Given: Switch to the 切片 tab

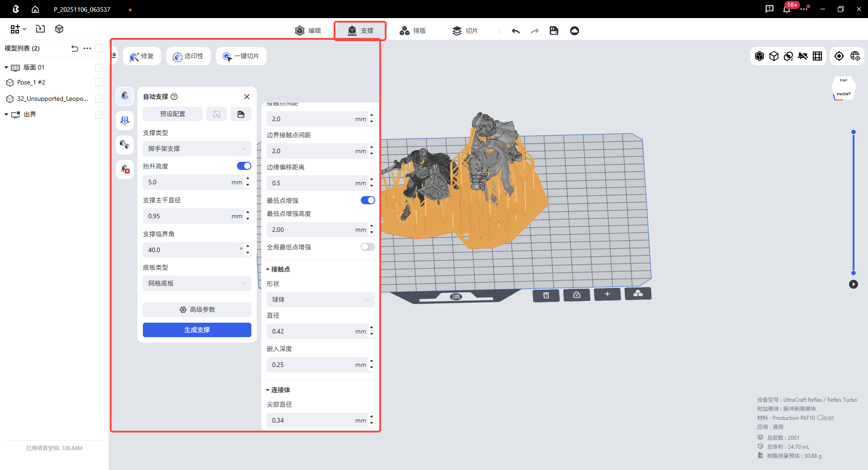Looking at the screenshot, I should (x=465, y=31).
